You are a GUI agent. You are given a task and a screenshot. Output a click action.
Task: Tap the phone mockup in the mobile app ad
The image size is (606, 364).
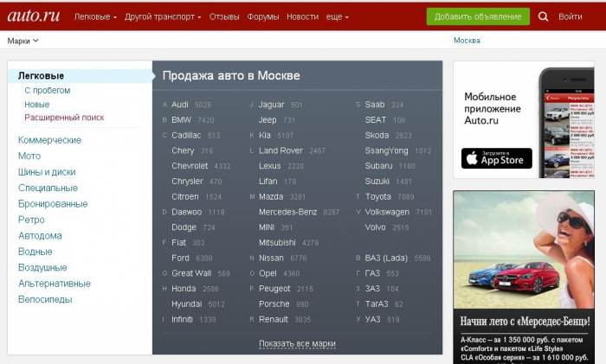566,123
